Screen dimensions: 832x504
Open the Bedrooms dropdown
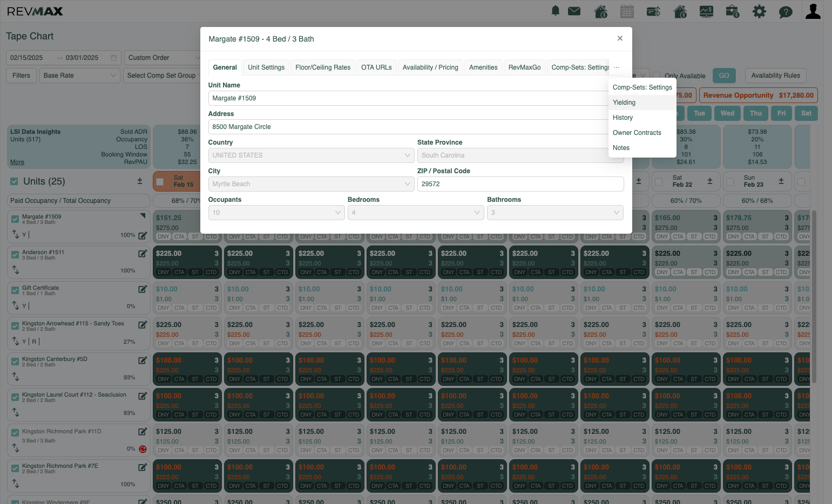point(416,213)
